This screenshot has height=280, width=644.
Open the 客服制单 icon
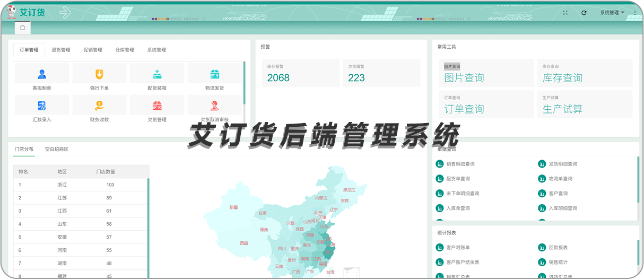click(x=42, y=74)
